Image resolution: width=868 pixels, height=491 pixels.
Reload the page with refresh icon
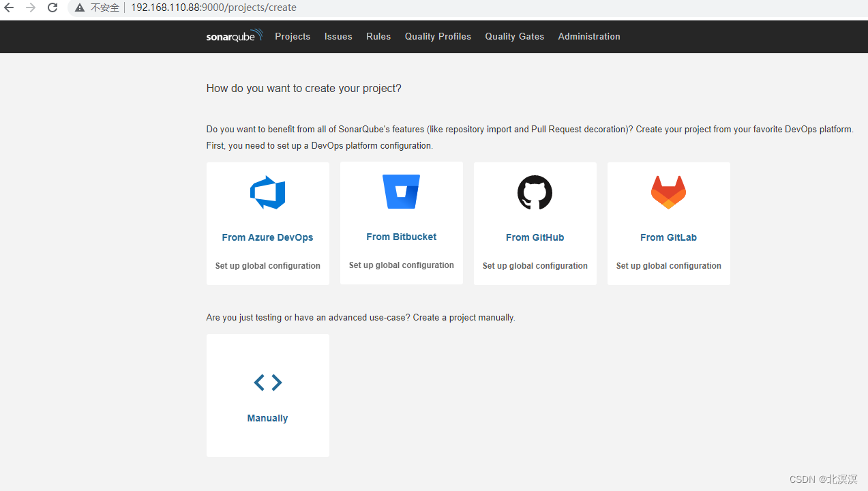point(53,8)
